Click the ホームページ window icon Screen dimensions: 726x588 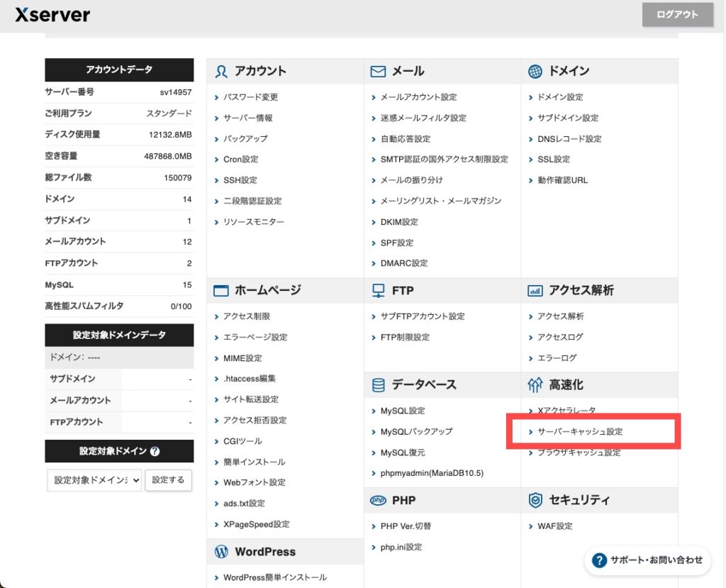[221, 291]
